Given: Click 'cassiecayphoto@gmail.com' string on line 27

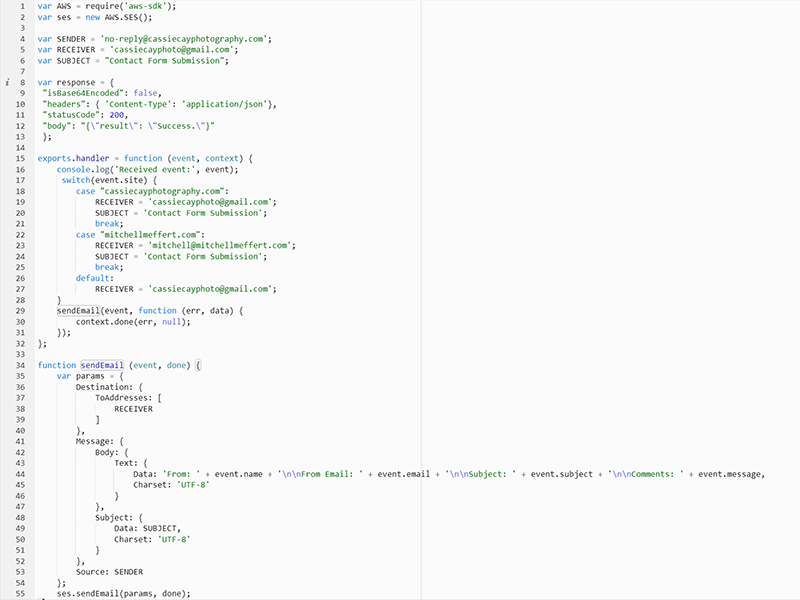Looking at the screenshot, I should tap(211, 289).
